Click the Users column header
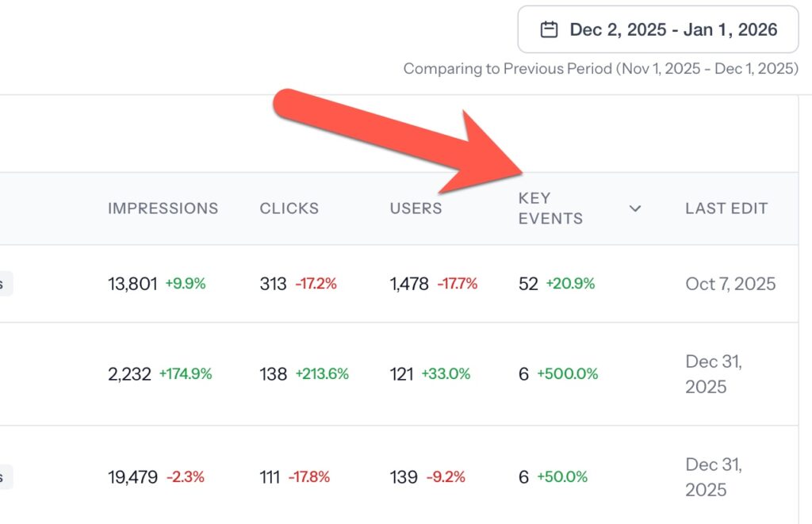 (416, 208)
